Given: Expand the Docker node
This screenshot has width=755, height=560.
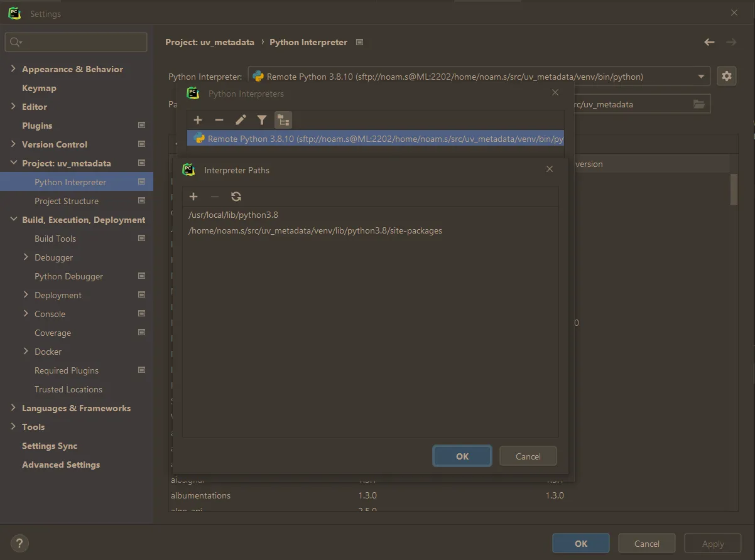Looking at the screenshot, I should point(26,352).
